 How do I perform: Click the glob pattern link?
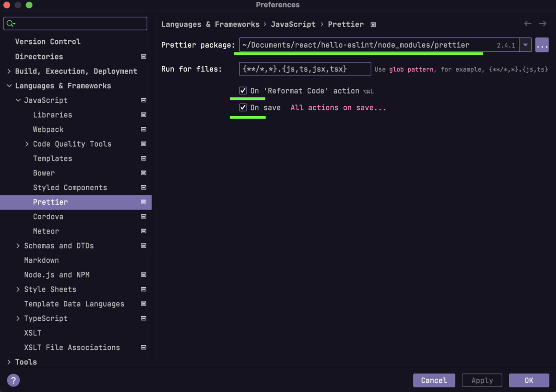click(x=411, y=69)
